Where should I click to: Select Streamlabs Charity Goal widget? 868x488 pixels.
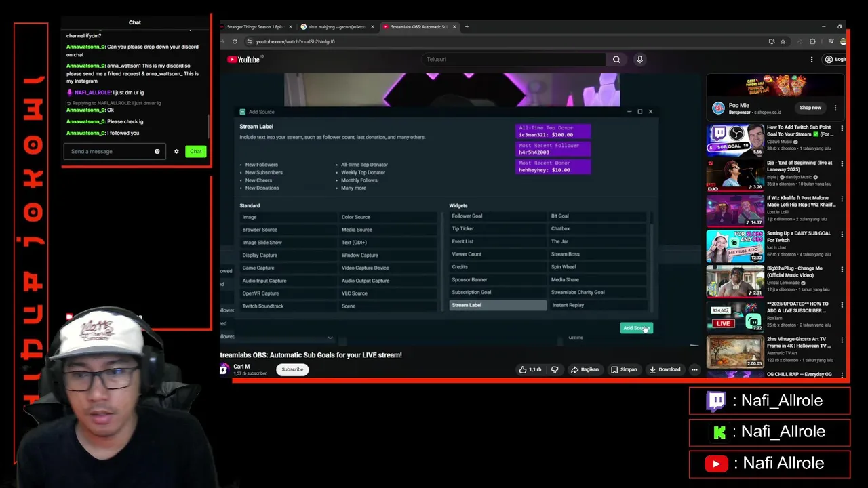pyautogui.click(x=597, y=292)
